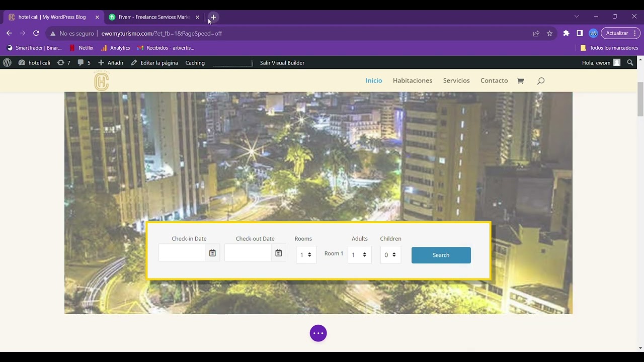Click the site header search icon
644x362 pixels.
pyautogui.click(x=541, y=81)
